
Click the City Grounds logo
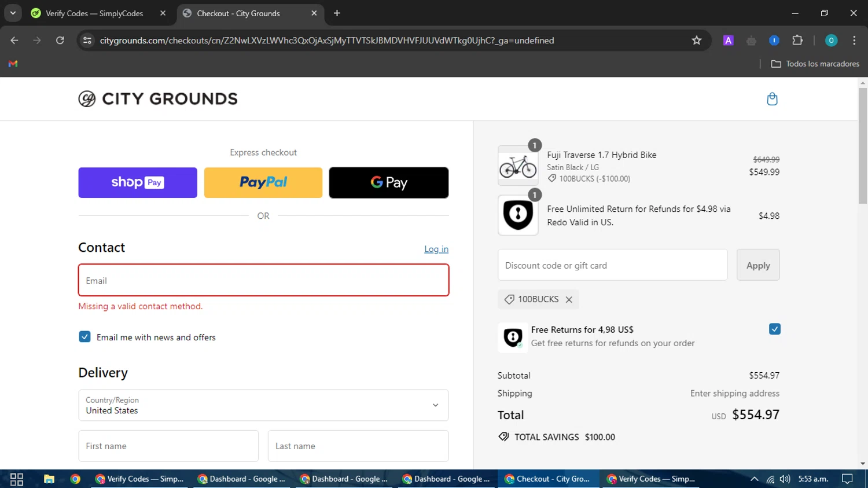(x=158, y=99)
